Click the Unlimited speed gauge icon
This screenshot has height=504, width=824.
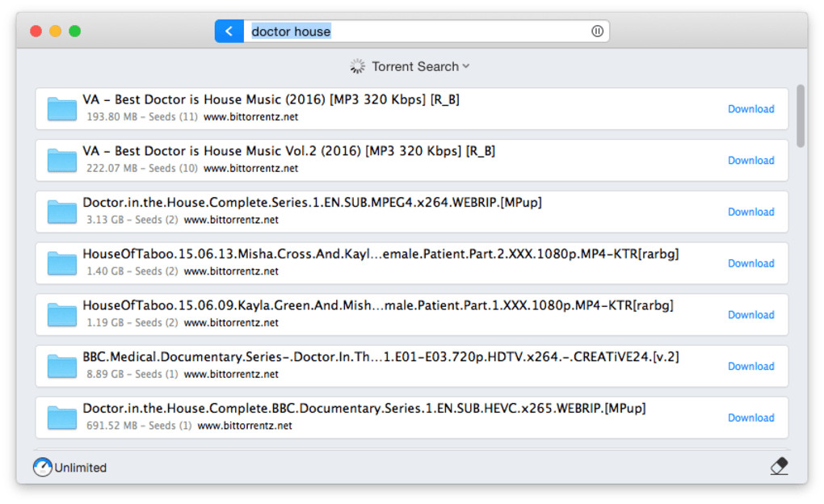click(x=42, y=467)
